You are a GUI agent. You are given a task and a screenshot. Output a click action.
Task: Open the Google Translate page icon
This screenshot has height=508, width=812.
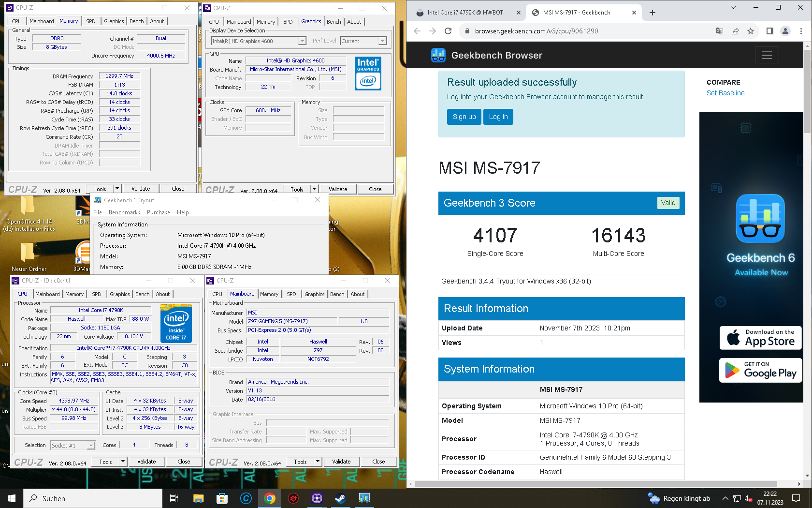[720, 31]
